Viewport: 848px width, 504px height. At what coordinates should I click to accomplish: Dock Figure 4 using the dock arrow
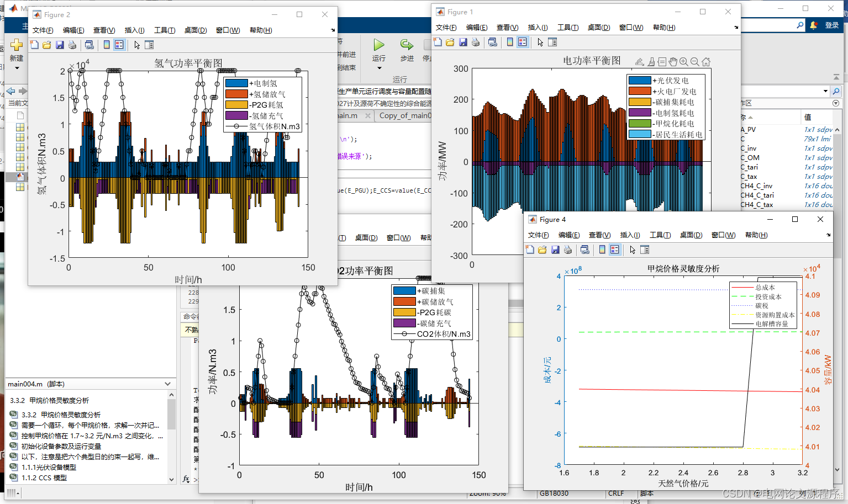coord(828,235)
